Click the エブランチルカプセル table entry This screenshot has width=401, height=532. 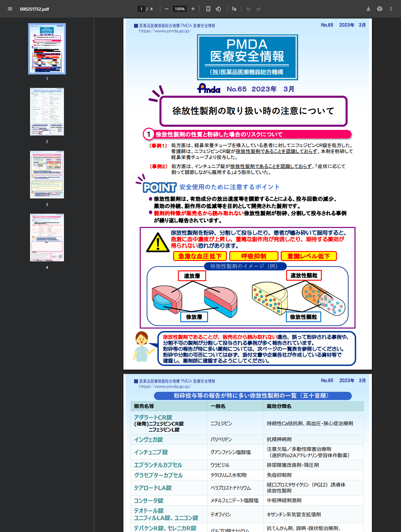click(158, 465)
